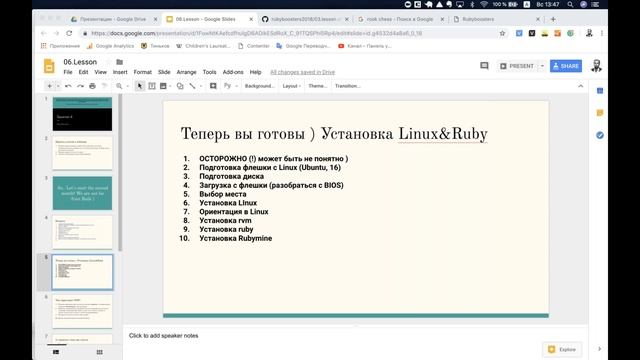Click the blue SHARE button

566,66
